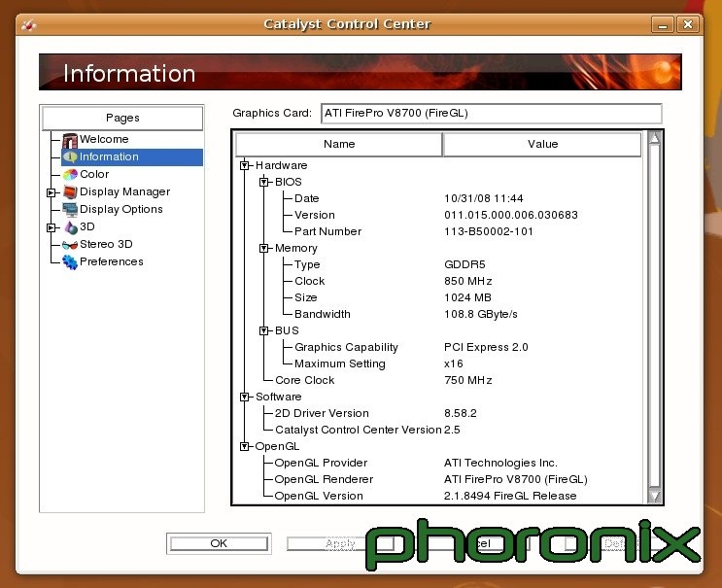722x588 pixels.
Task: Click the value PCI Express 2.0
Action: click(x=486, y=347)
